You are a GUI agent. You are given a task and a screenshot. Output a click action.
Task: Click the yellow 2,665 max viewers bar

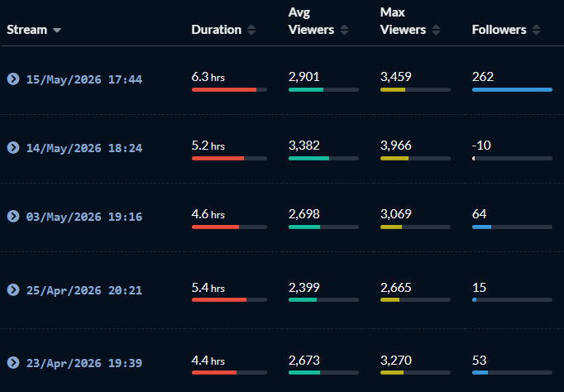coord(390,300)
